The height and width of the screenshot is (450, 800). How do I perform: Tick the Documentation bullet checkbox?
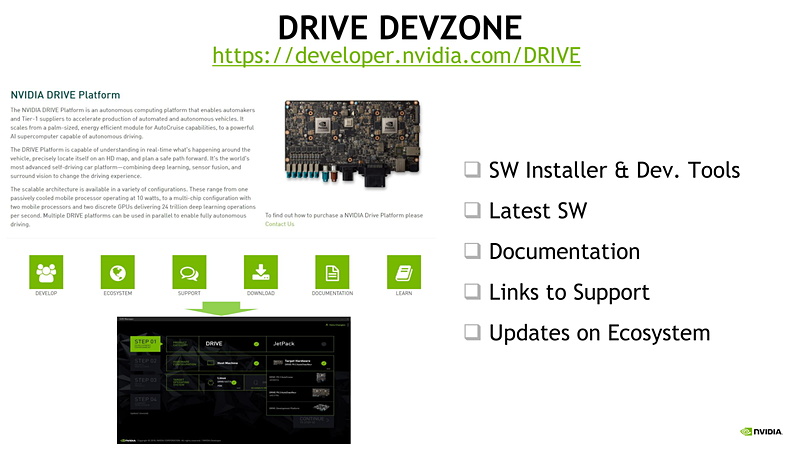472,251
